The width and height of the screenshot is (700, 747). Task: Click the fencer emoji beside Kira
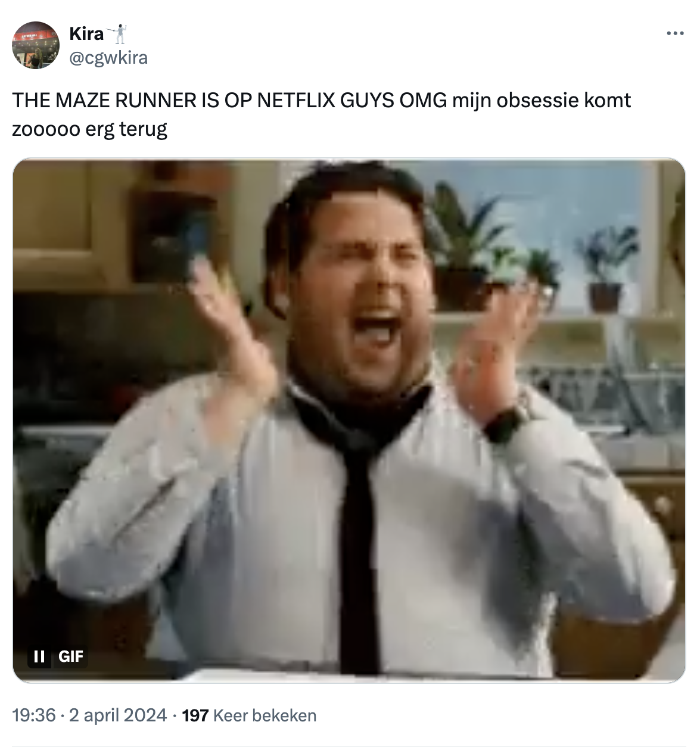pyautogui.click(x=119, y=34)
